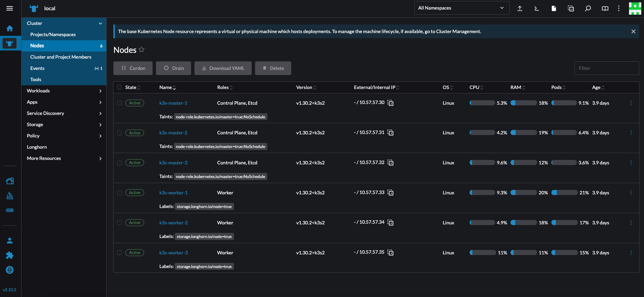
Task: Sort the table by Age column
Action: [x=598, y=87]
